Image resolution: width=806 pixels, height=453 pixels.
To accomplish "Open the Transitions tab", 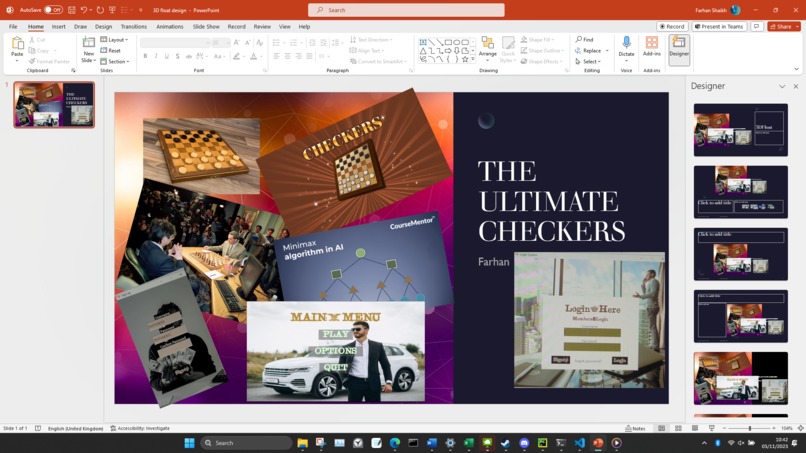I will coord(134,26).
